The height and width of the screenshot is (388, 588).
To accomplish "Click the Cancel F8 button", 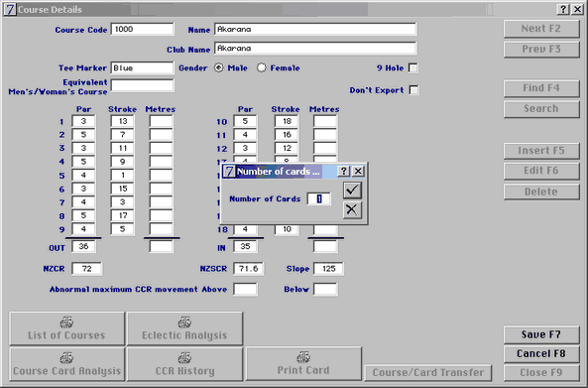I will pos(541,354).
